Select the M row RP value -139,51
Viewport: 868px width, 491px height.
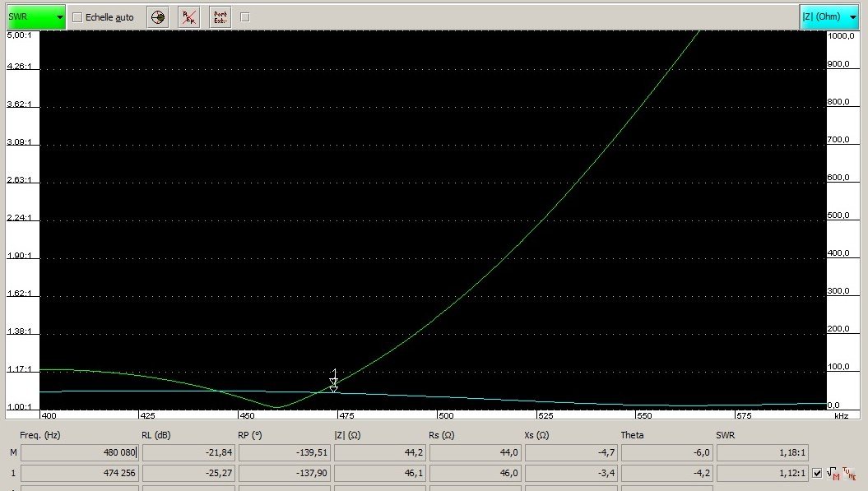click(284, 453)
